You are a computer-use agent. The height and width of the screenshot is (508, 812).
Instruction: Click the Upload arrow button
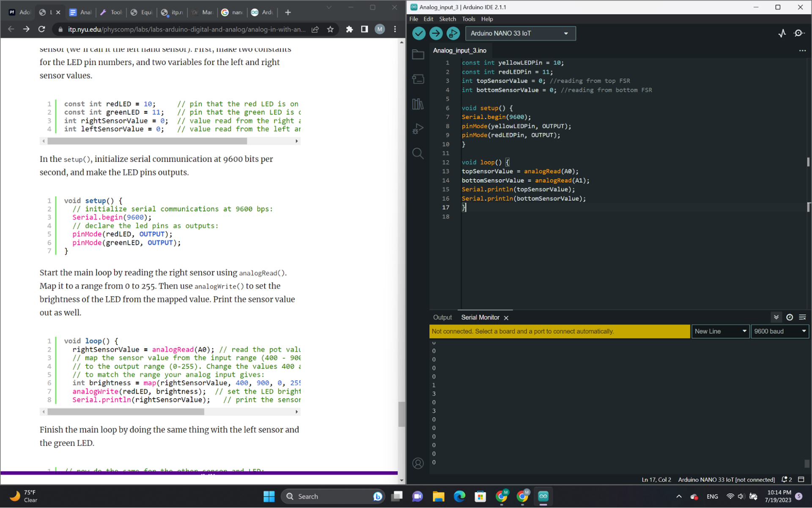tap(436, 33)
